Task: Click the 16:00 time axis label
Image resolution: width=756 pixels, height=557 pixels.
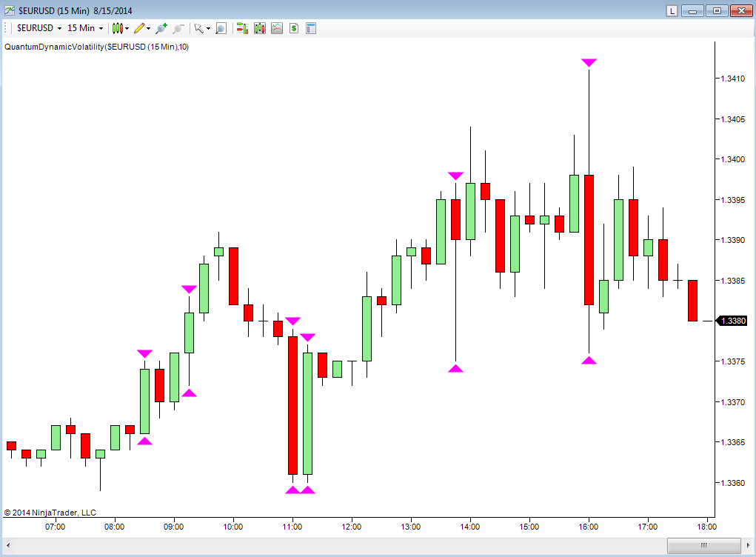Action: (589, 527)
